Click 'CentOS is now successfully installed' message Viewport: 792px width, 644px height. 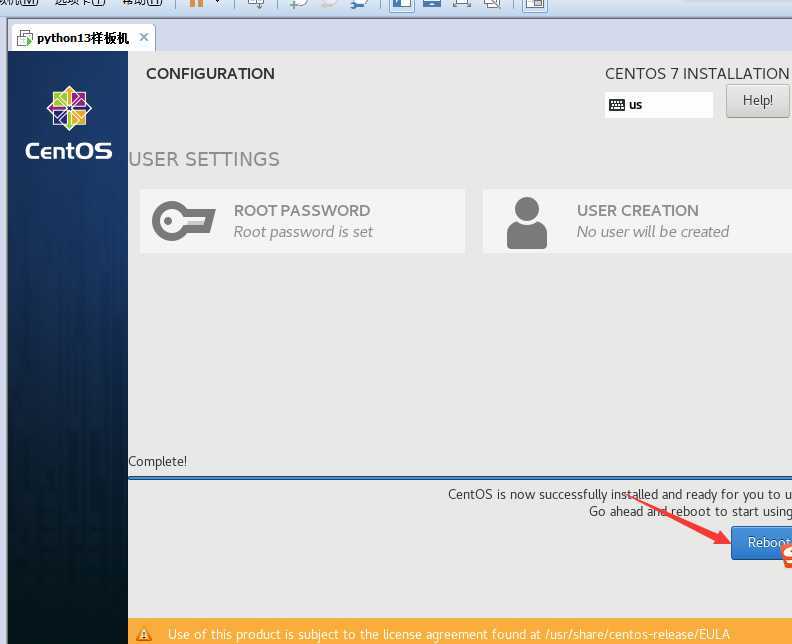(620, 494)
